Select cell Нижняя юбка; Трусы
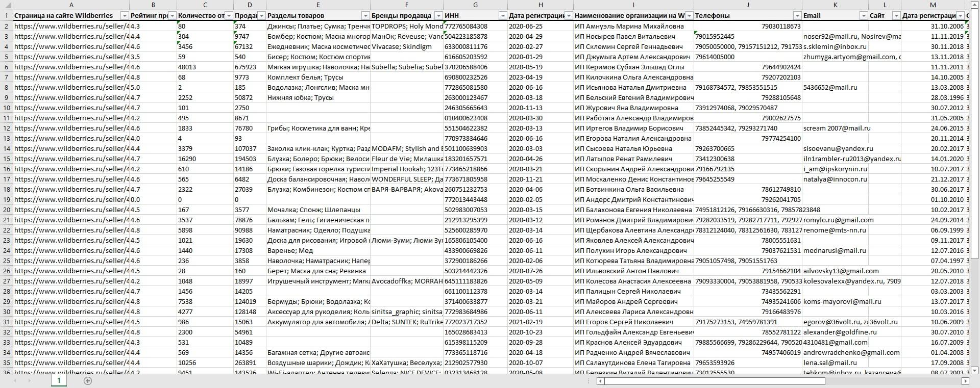 (x=318, y=97)
